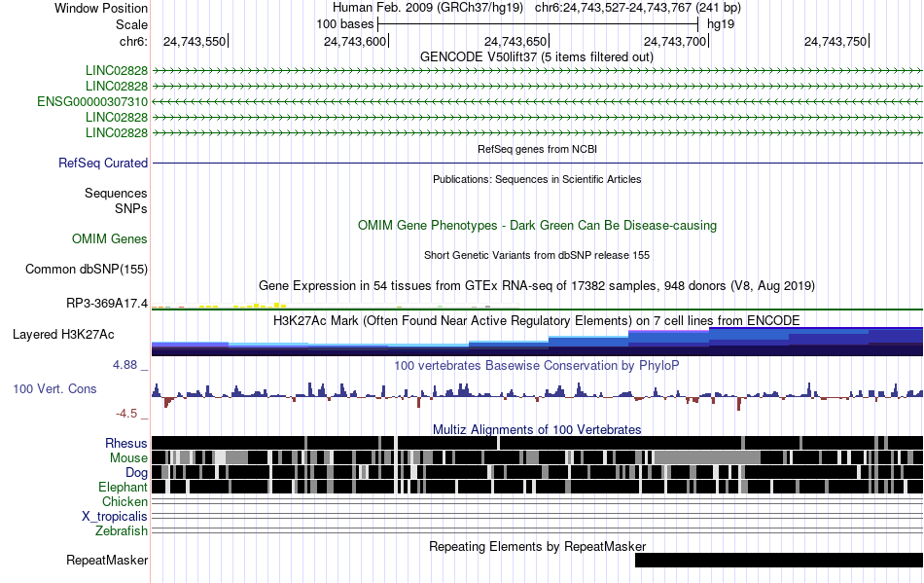The width and height of the screenshot is (924, 583).
Task: Click the Elephant alignment bar
Action: [x=538, y=487]
